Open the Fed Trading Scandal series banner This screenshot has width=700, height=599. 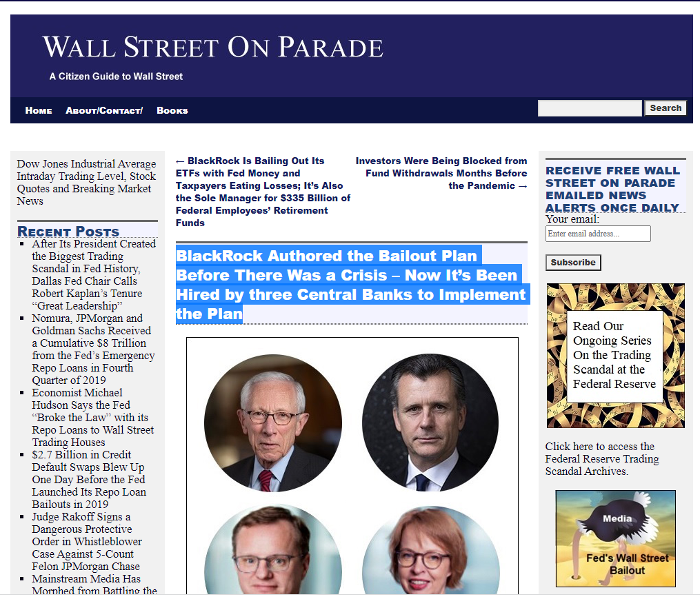(616, 356)
